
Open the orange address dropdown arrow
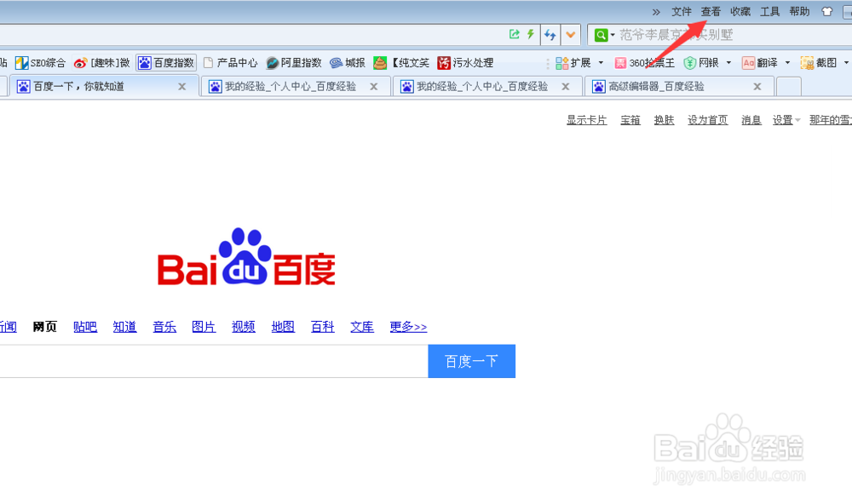pyautogui.click(x=571, y=35)
